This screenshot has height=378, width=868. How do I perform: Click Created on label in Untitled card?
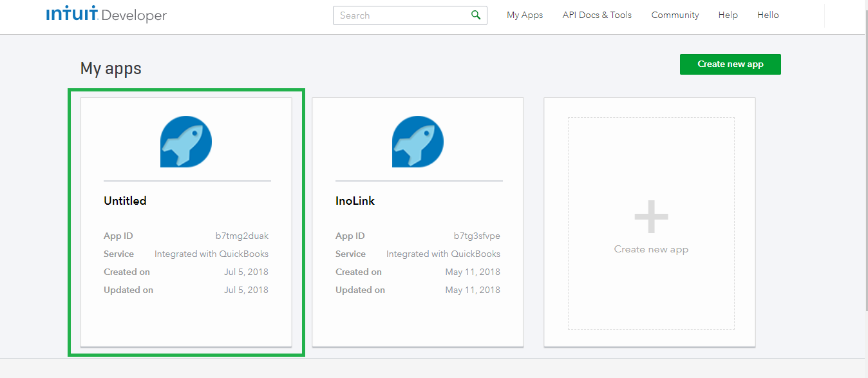coord(127,272)
